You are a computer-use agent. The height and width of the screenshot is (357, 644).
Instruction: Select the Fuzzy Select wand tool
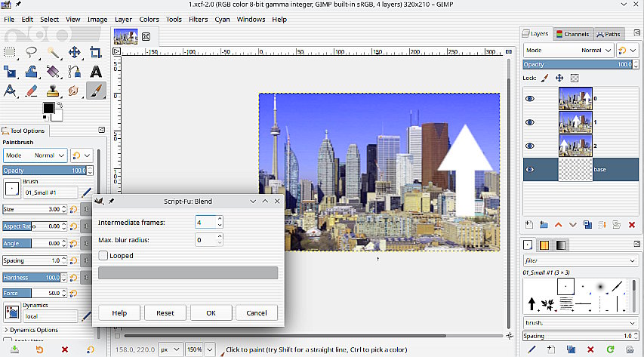(x=54, y=52)
